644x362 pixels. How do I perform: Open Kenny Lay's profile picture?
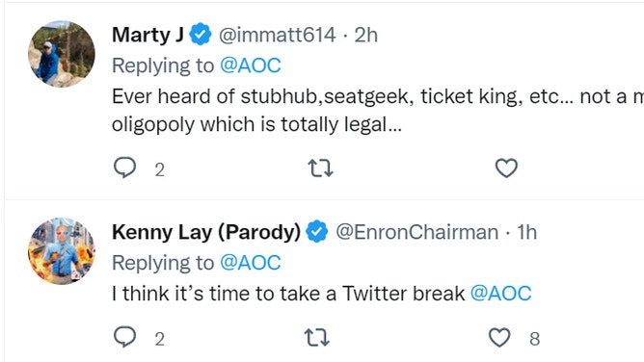(62, 251)
